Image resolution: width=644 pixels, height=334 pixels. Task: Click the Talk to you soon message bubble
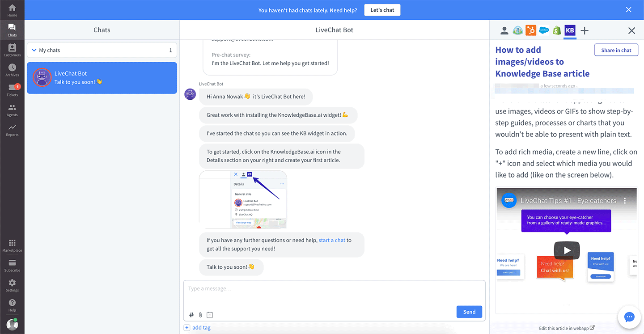coord(231,267)
